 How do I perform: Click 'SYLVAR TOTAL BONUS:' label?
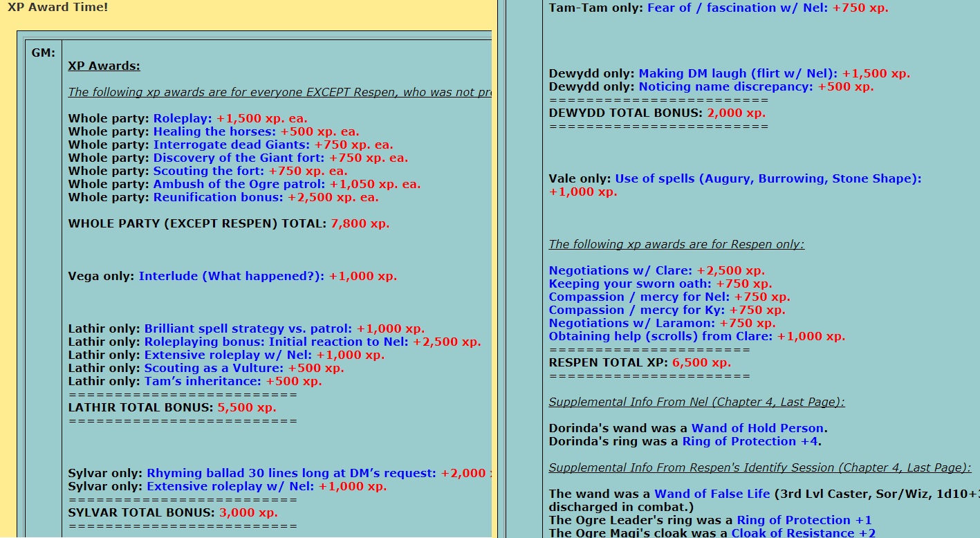(142, 513)
